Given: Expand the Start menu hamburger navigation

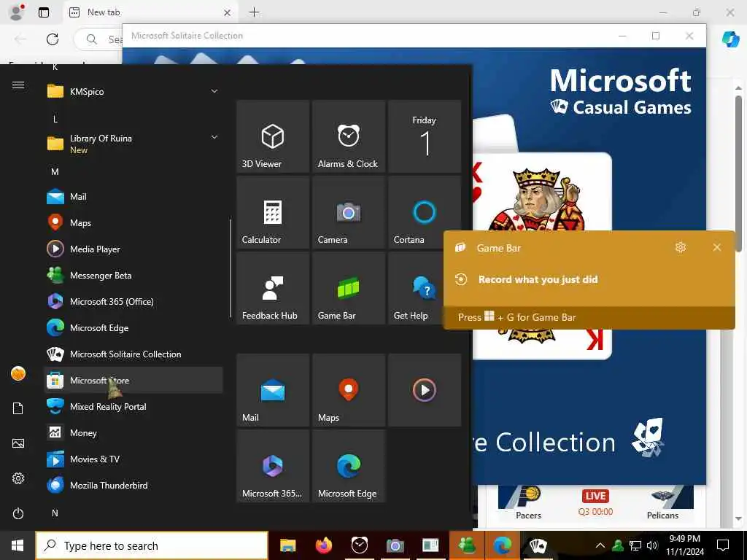Looking at the screenshot, I should [x=18, y=85].
